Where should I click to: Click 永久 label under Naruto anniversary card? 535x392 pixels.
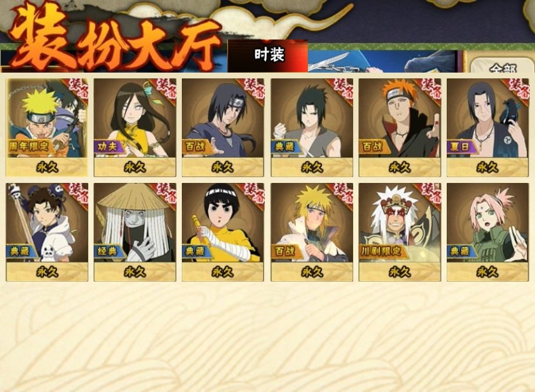(47, 167)
